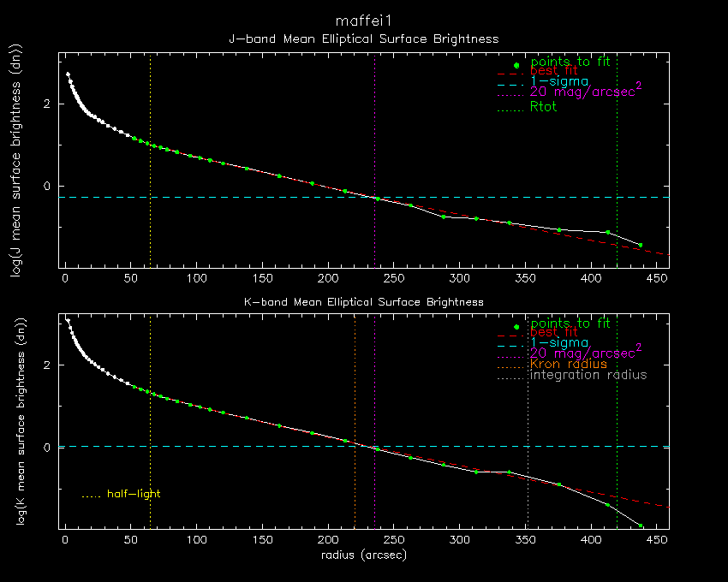
Task: Click the K-band y-axis label
Action: [15, 422]
